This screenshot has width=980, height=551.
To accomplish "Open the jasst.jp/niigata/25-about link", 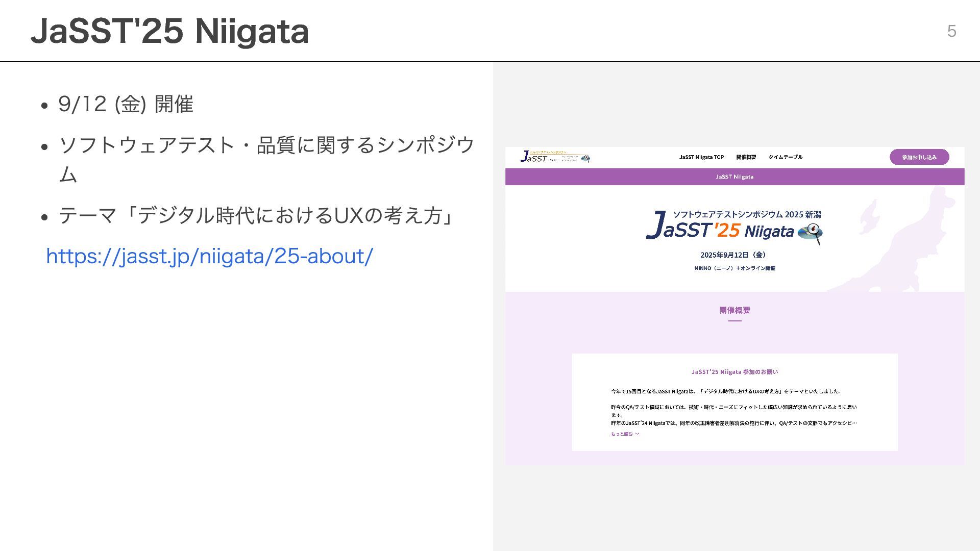I will click(209, 256).
